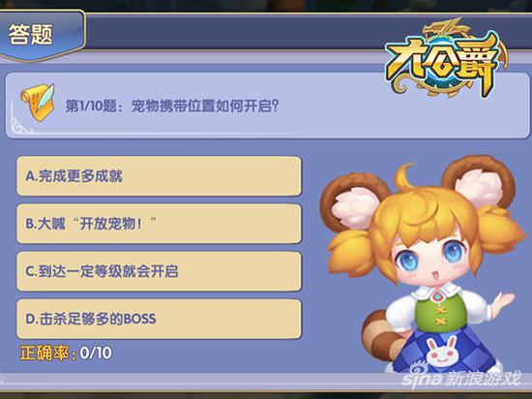Choose answer D.击杀足够多的BOSS
The image size is (532, 399).
coord(159,319)
